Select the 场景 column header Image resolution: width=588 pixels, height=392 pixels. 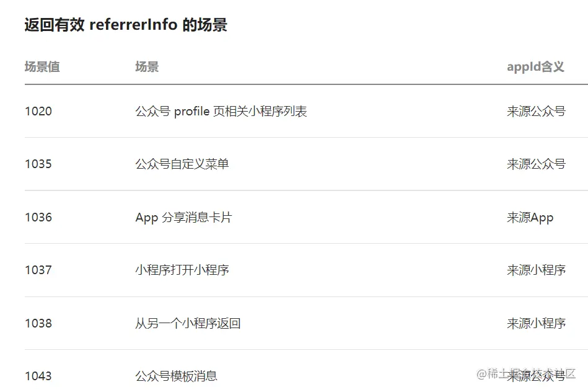pos(147,67)
